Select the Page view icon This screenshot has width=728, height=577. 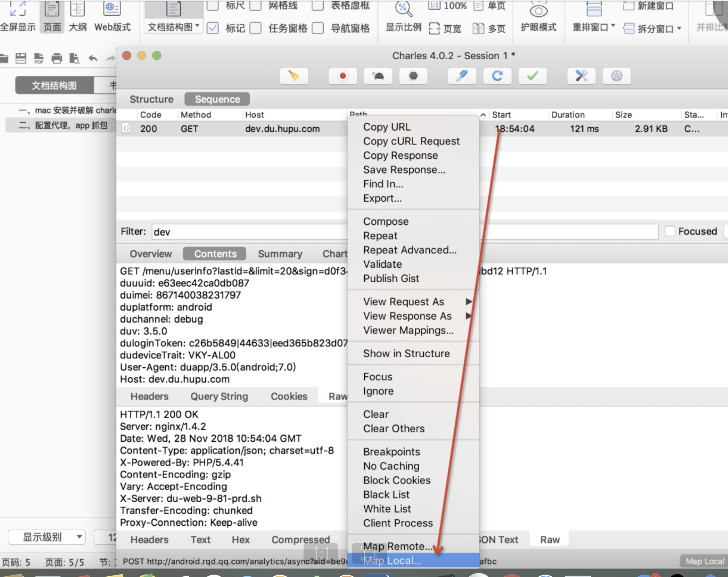point(52,9)
